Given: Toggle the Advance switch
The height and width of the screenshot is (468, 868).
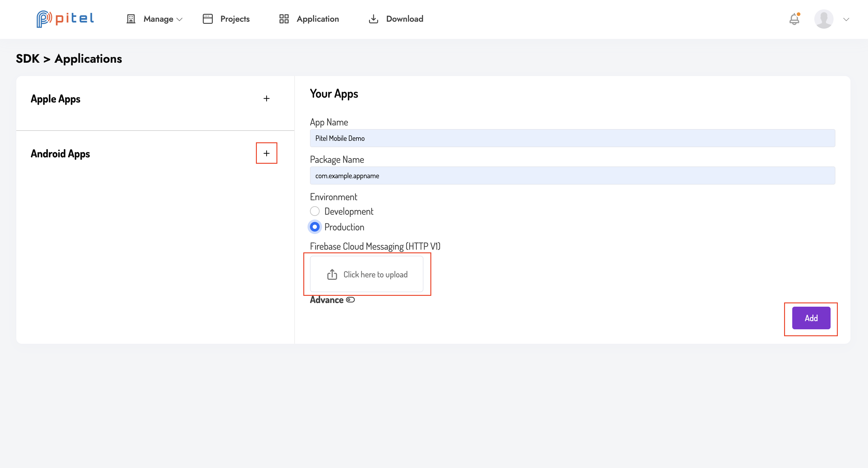Looking at the screenshot, I should [350, 300].
